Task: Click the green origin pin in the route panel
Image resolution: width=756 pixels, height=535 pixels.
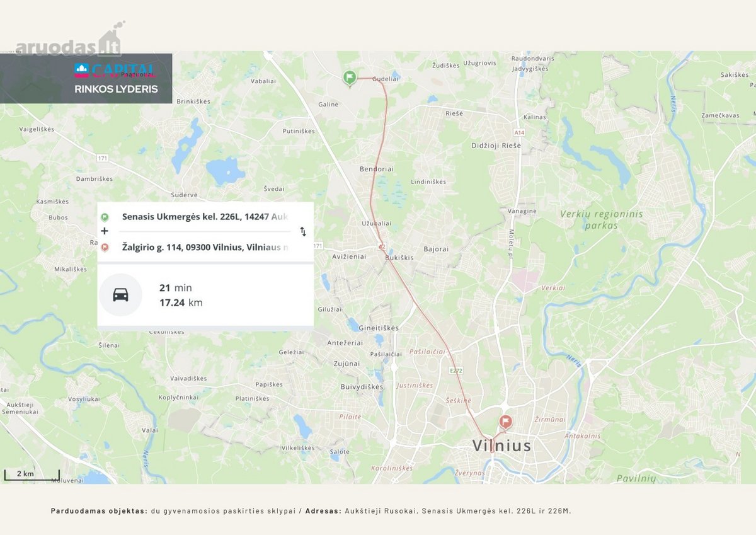Action: click(x=105, y=216)
